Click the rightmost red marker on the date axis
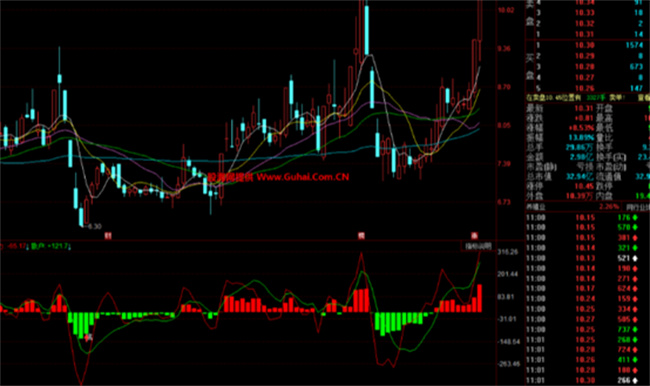 pos(474,236)
